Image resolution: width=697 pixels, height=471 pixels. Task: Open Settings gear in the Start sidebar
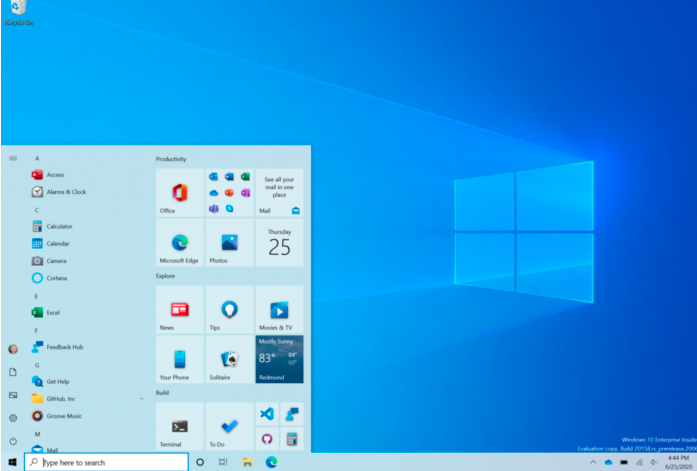coord(13,418)
